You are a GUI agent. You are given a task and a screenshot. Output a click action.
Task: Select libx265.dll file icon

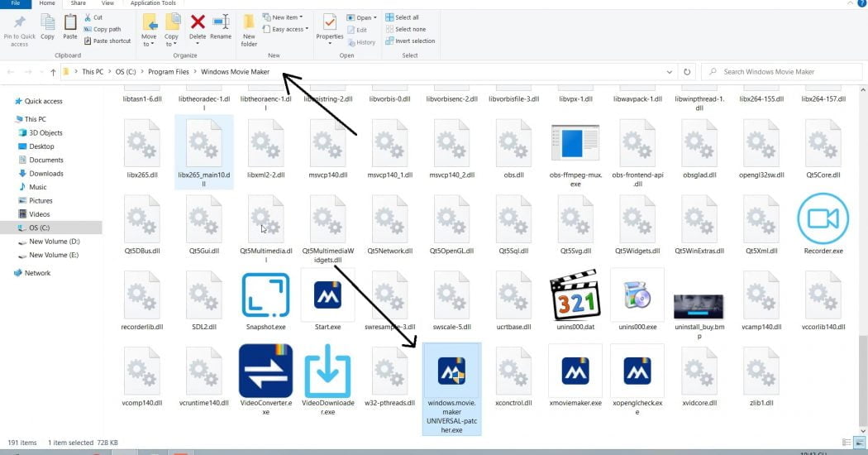[x=142, y=142]
